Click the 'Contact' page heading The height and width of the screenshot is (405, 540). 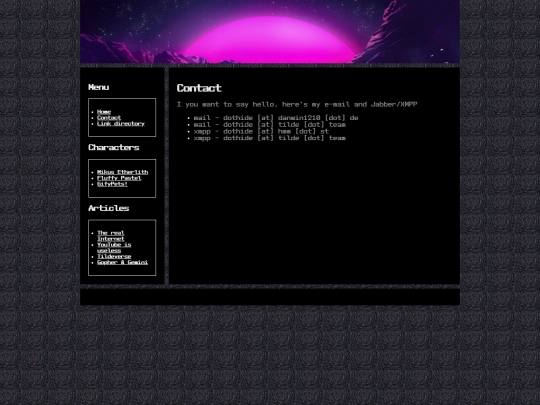[x=199, y=88]
